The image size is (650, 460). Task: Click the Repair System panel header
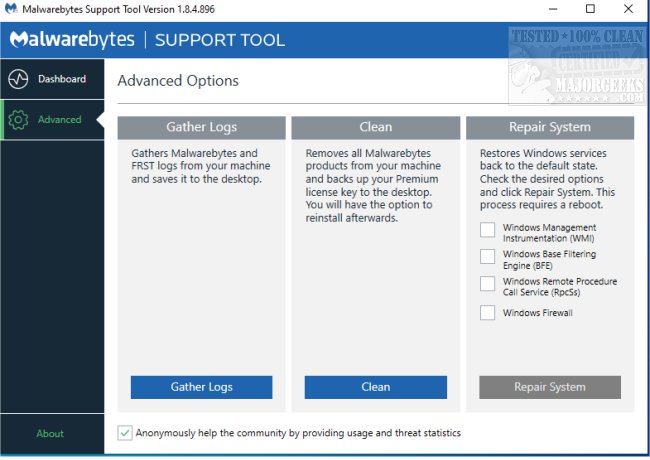(x=549, y=128)
